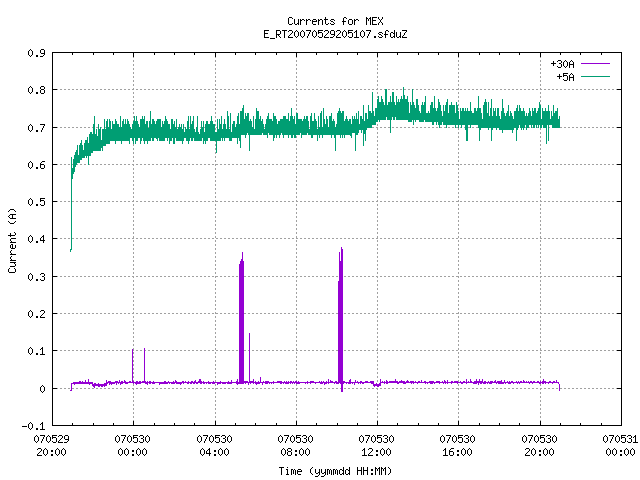This screenshot has width=640, height=480.
Task: Click the 16:00 time tick label
Action: [x=457, y=452]
